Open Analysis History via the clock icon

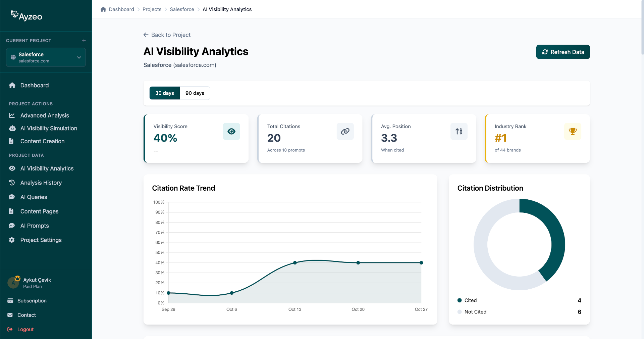point(12,183)
